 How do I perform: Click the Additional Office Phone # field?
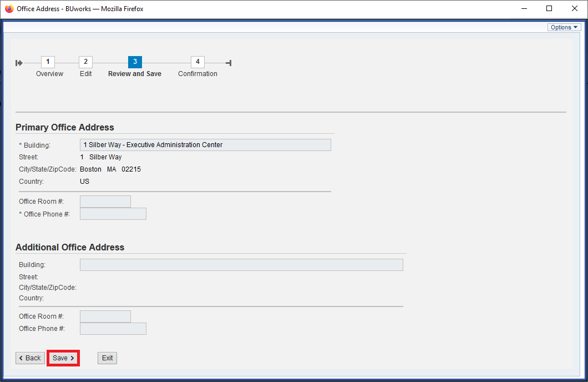(113, 328)
